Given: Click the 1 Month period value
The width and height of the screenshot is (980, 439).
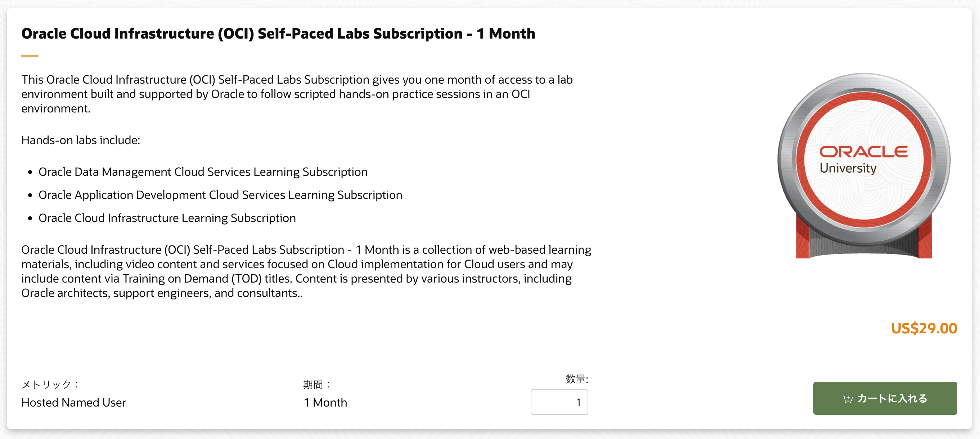Looking at the screenshot, I should [x=325, y=403].
